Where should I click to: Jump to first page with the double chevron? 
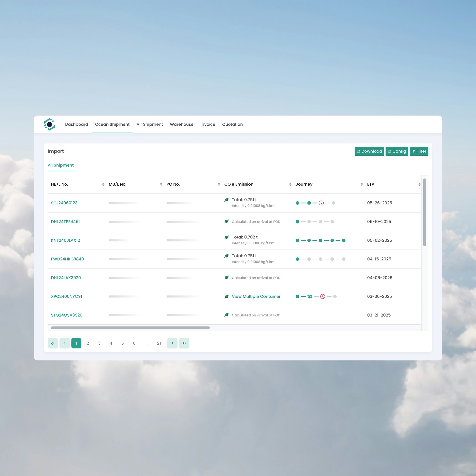[x=53, y=343]
